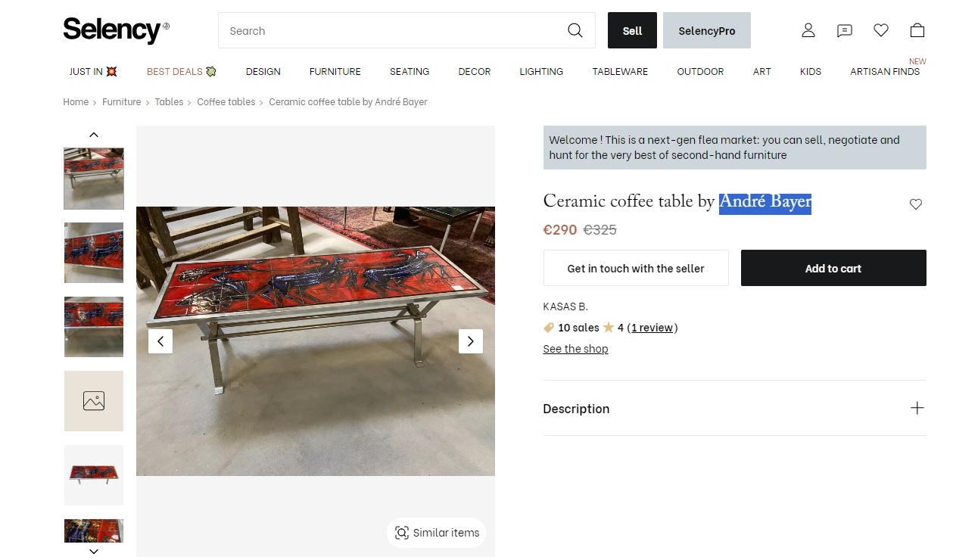Get in touch with the seller
Screen dimensions: 953x560
[636, 268]
